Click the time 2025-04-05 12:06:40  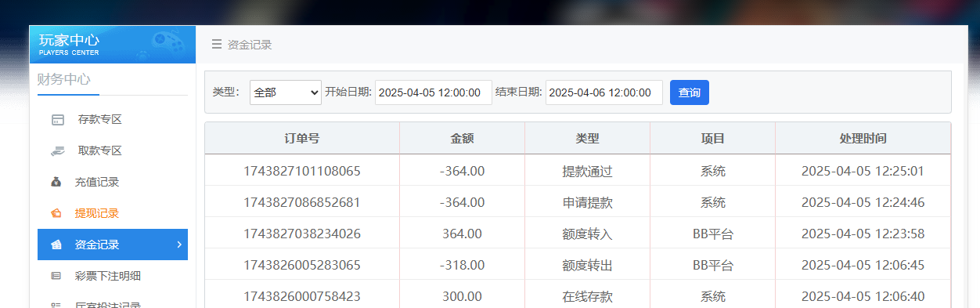863,296
